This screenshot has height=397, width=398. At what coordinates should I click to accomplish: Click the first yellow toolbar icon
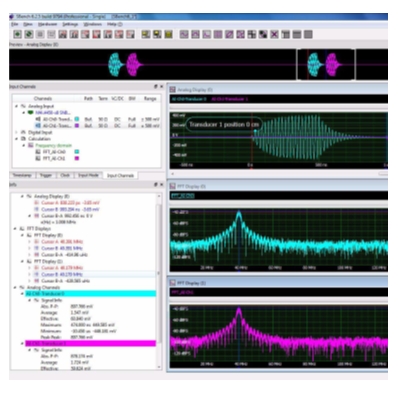(146, 34)
